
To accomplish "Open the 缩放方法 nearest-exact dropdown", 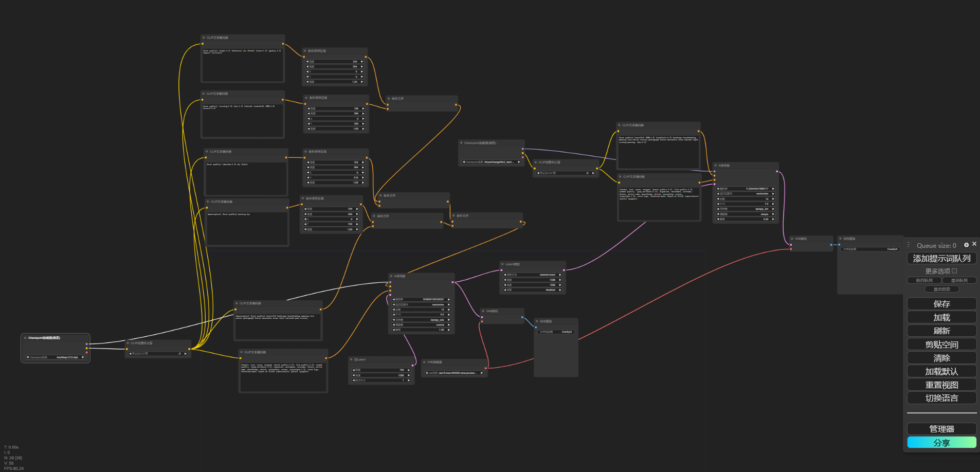I will coord(532,275).
